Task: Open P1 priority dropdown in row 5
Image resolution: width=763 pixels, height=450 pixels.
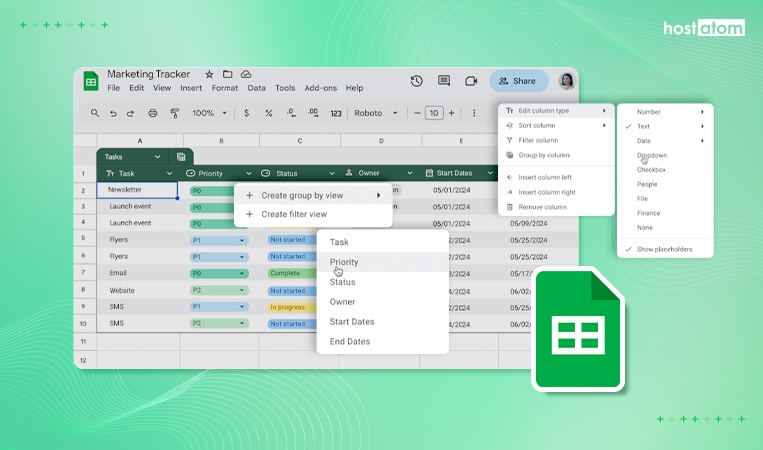Action: (x=242, y=240)
